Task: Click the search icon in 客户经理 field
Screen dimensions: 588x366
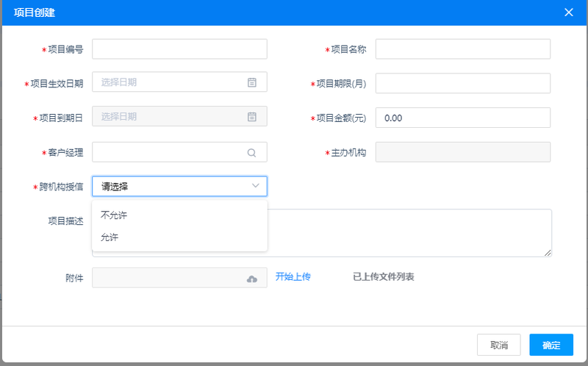Action: 251,153
